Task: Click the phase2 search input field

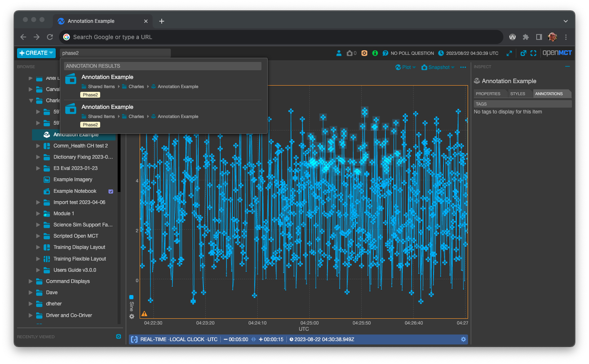Action: pyautogui.click(x=115, y=53)
